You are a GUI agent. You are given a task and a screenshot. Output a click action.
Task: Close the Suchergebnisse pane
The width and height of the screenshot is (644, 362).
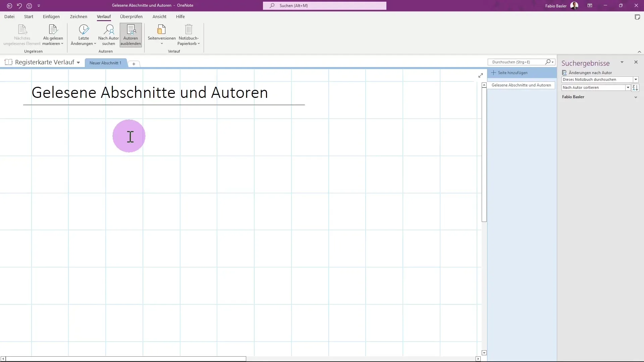click(x=636, y=62)
